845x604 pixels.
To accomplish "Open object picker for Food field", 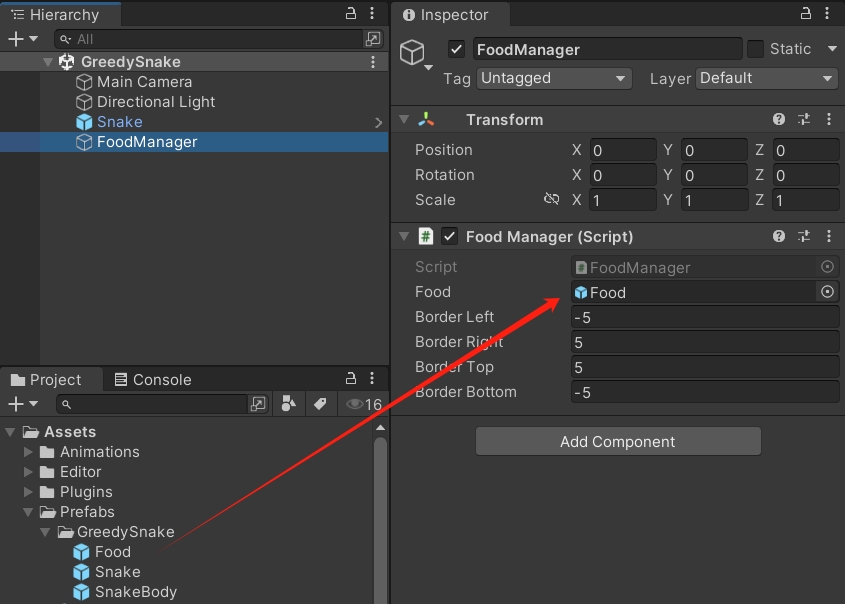I will click(827, 291).
